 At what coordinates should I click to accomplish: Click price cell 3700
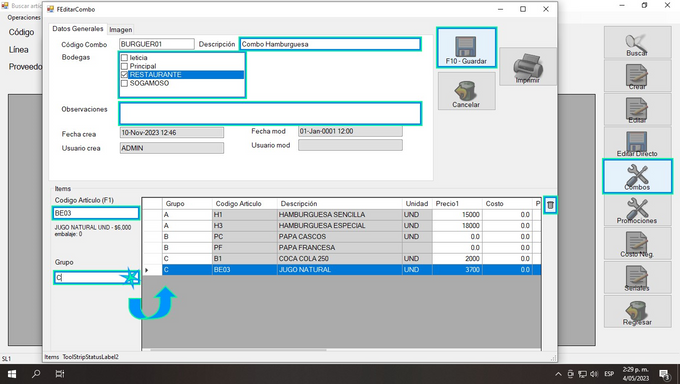[457, 269]
